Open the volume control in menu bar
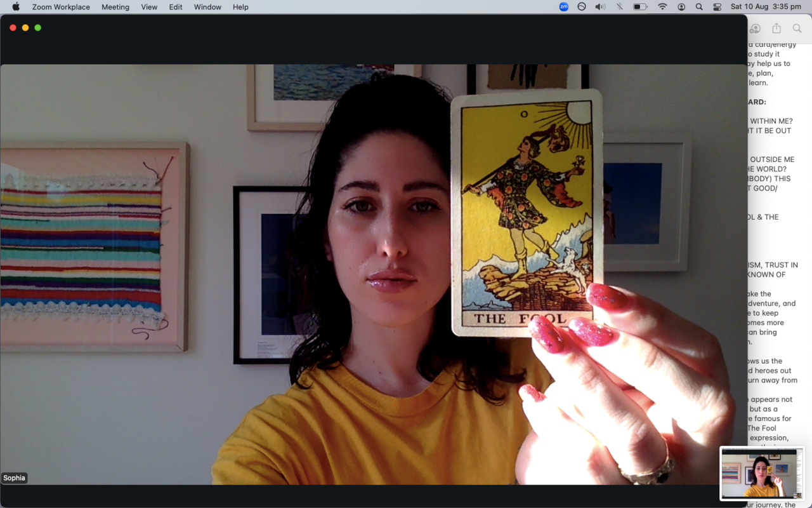The width and height of the screenshot is (812, 508). pyautogui.click(x=600, y=7)
